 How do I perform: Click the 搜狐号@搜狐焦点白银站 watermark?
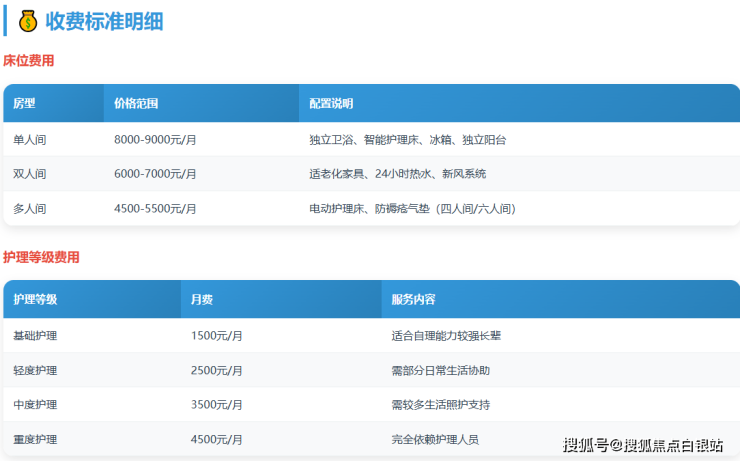(x=642, y=445)
